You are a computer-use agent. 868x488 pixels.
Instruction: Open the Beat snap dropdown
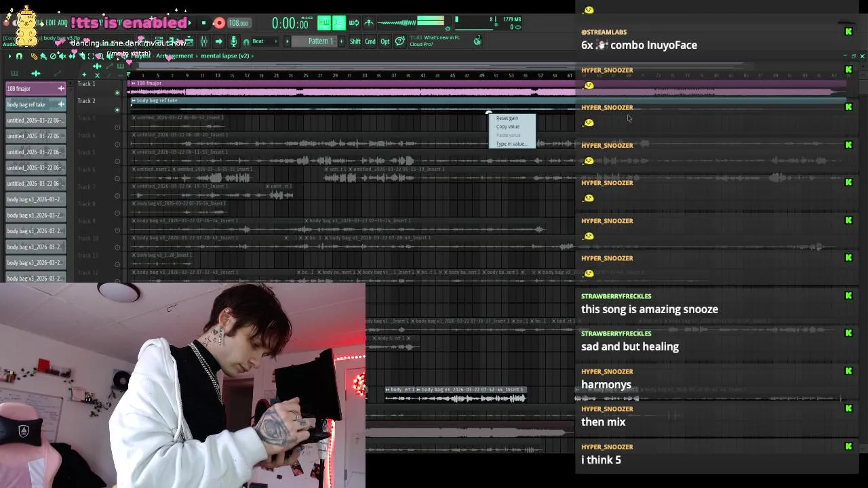(x=266, y=41)
